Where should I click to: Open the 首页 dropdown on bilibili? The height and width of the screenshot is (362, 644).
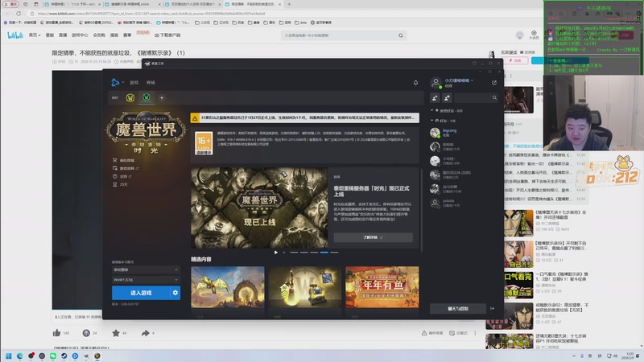tap(35, 35)
